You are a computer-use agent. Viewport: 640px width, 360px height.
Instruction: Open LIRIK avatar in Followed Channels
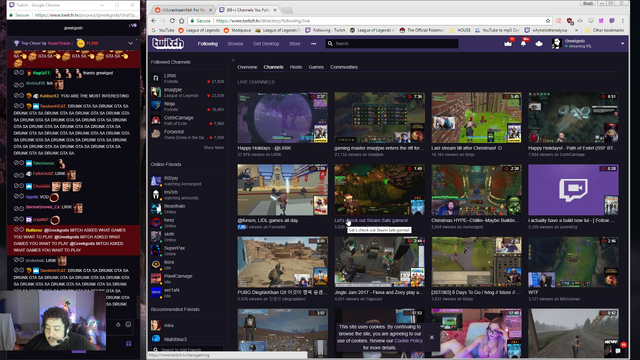(156, 78)
